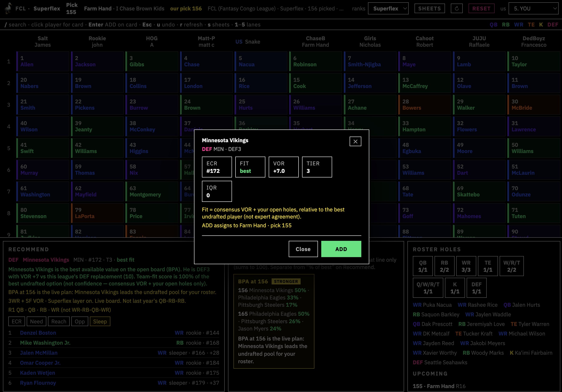
Task: Click the STRONGER badge in BPA box
Action: click(x=286, y=282)
